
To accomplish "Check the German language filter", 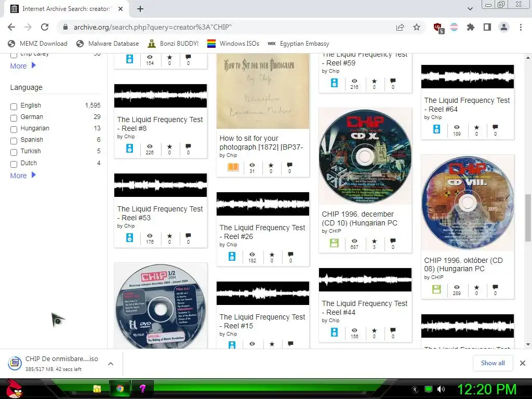I will point(14,118).
